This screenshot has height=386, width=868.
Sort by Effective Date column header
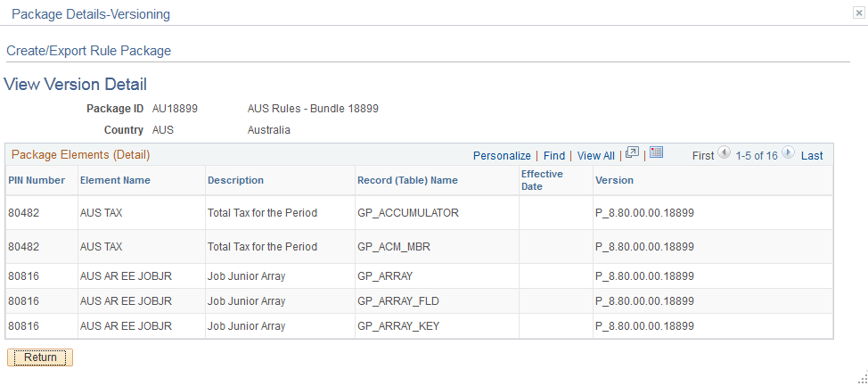click(x=542, y=180)
